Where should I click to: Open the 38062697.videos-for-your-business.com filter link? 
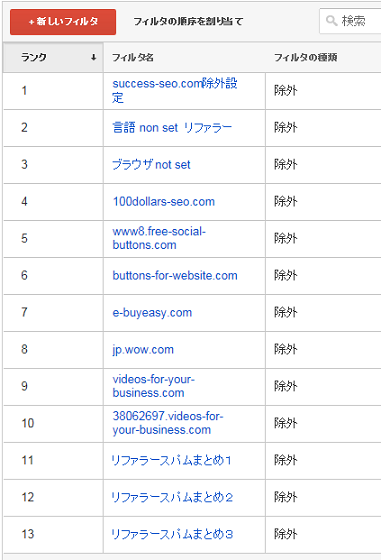[168, 423]
